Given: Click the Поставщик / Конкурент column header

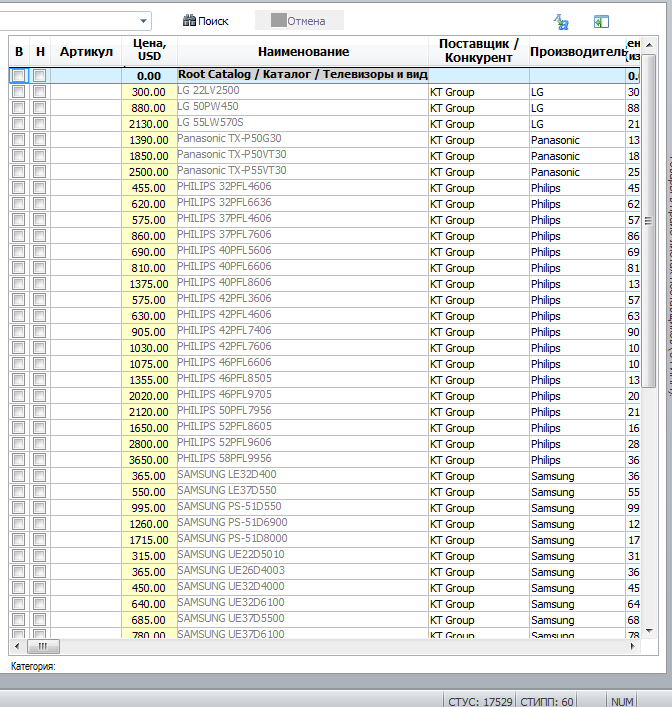Looking at the screenshot, I should (x=479, y=50).
